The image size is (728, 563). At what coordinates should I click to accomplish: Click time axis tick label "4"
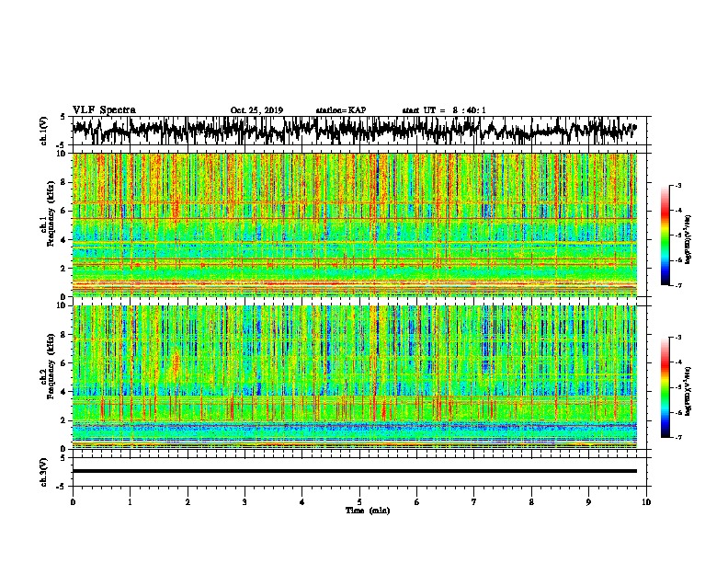pos(301,502)
